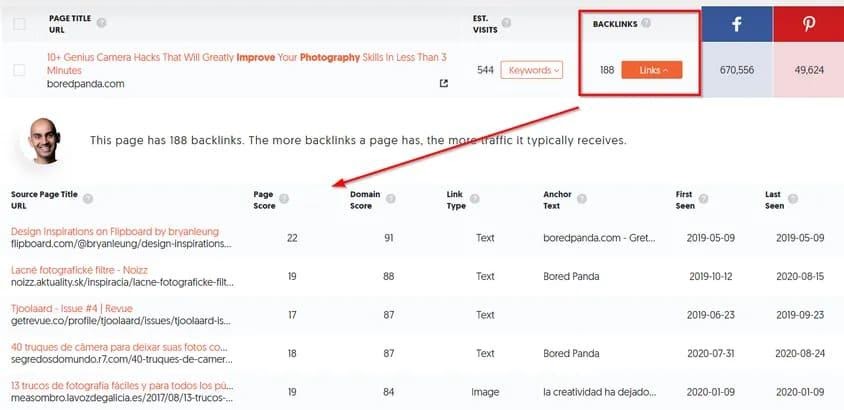Click Domain Score value 91
The height and width of the screenshot is (410, 844).
[x=389, y=238]
